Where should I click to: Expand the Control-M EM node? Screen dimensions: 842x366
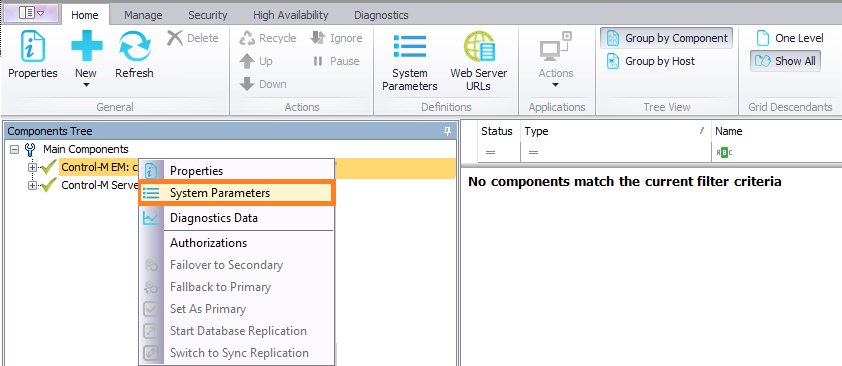point(32,167)
